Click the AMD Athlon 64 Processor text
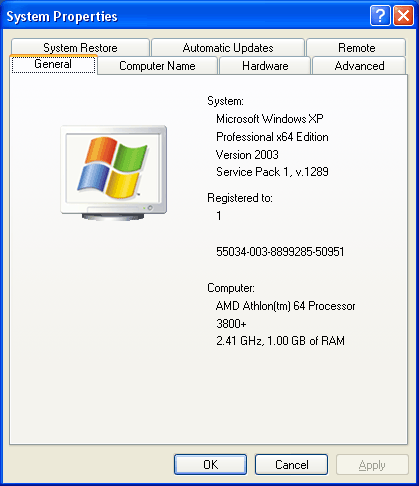This screenshot has height=486, width=419. [x=286, y=306]
